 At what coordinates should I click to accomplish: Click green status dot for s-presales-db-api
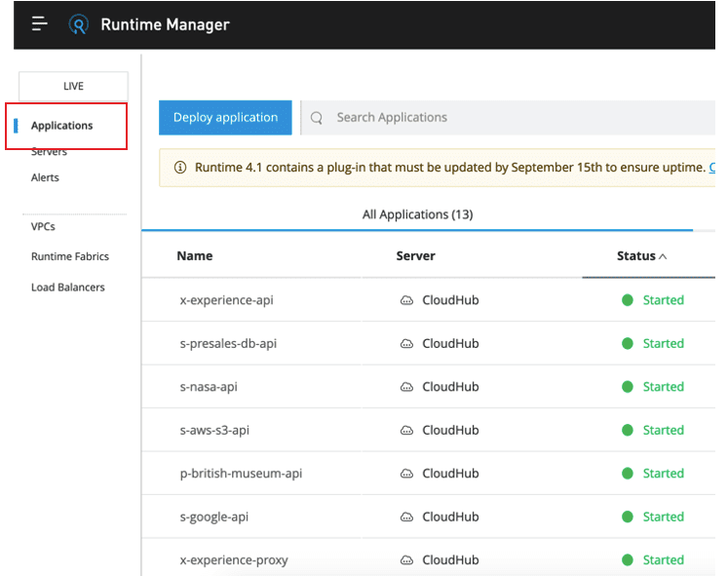point(628,343)
